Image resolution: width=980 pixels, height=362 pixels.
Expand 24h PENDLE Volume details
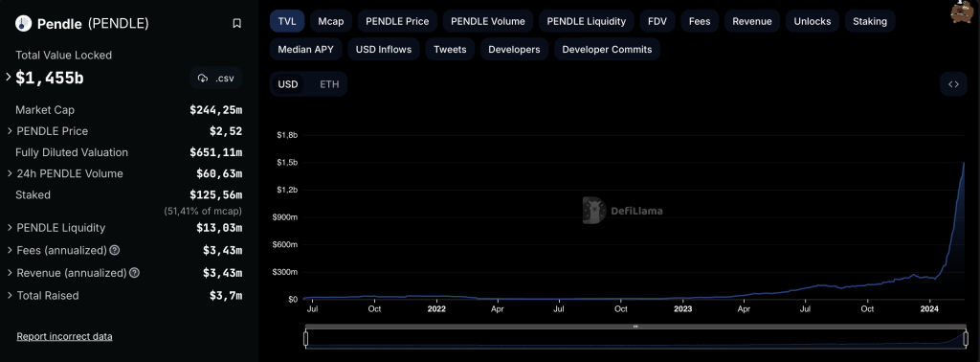click(10, 173)
